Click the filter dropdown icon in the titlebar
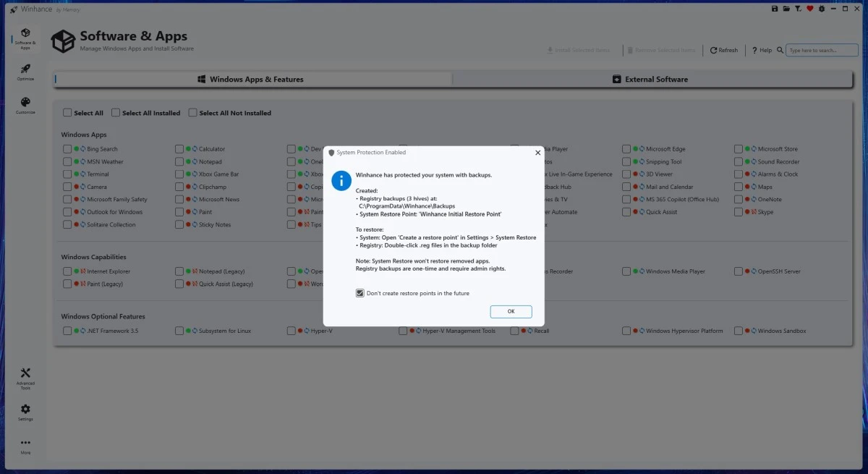This screenshot has width=868, height=474. 798,9
